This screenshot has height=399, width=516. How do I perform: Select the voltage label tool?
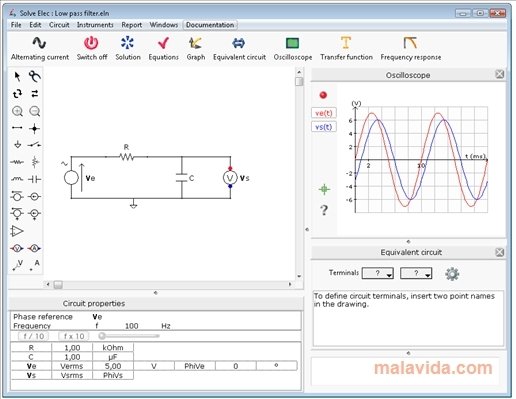17,265
